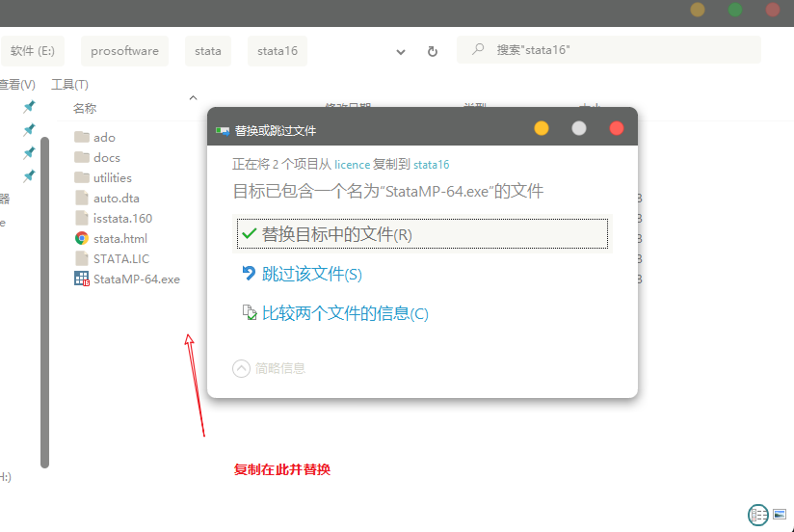Select the stata16 breadcrumb segment
Screen dimensions: 794x532
pyautogui.click(x=277, y=51)
